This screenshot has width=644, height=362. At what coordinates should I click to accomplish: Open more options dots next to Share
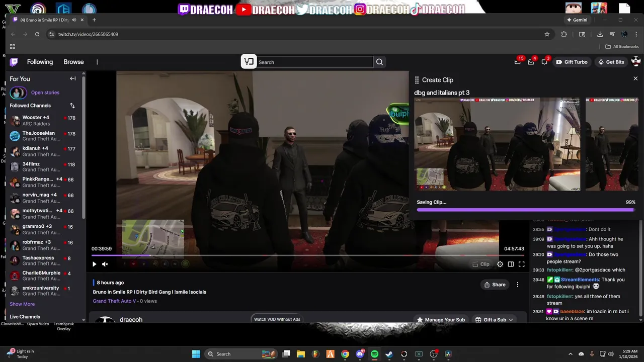[517, 285]
